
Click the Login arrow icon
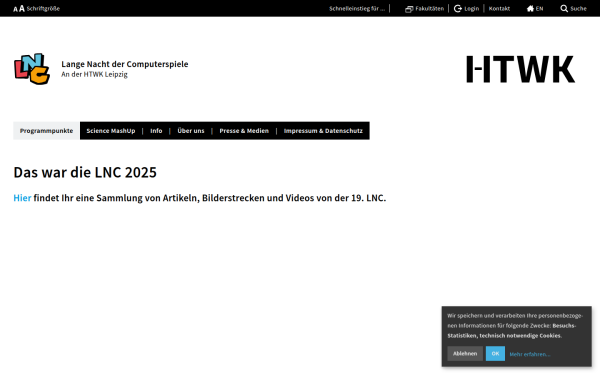pyautogui.click(x=458, y=8)
